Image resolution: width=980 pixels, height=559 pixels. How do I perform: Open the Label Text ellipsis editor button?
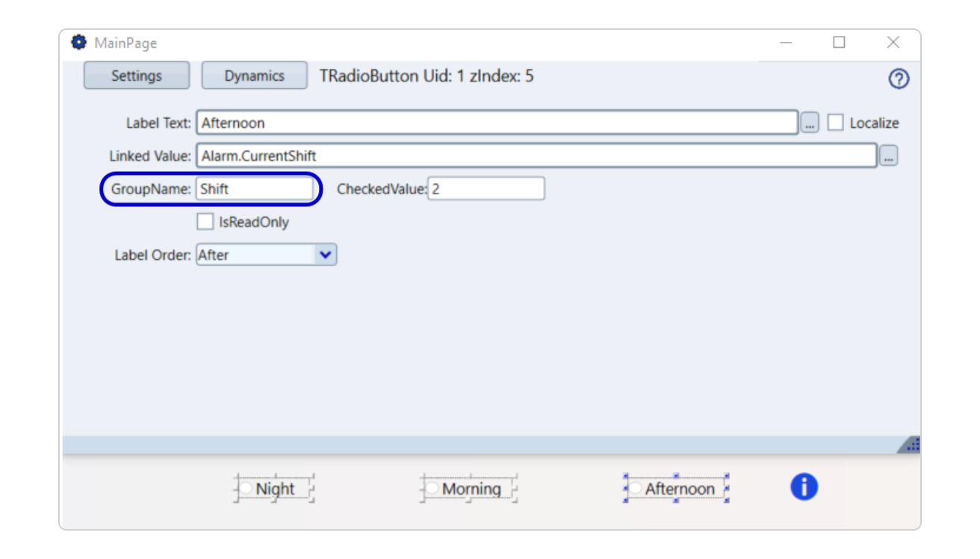[x=810, y=123]
